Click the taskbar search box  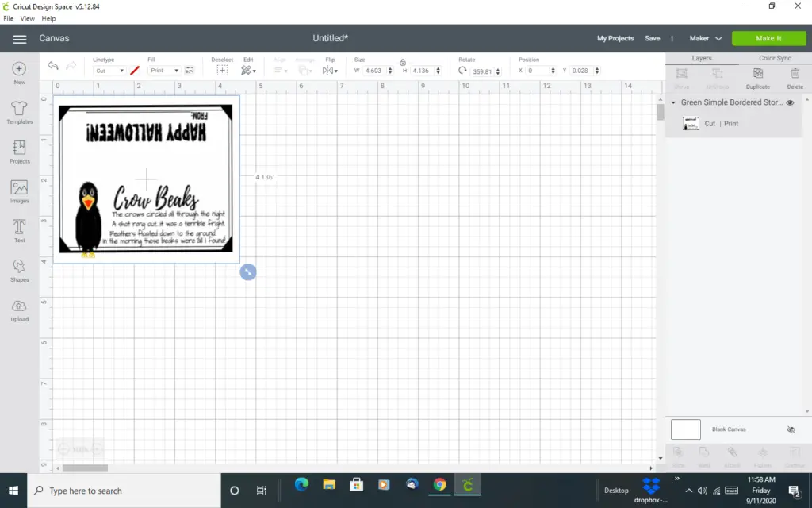124,491
